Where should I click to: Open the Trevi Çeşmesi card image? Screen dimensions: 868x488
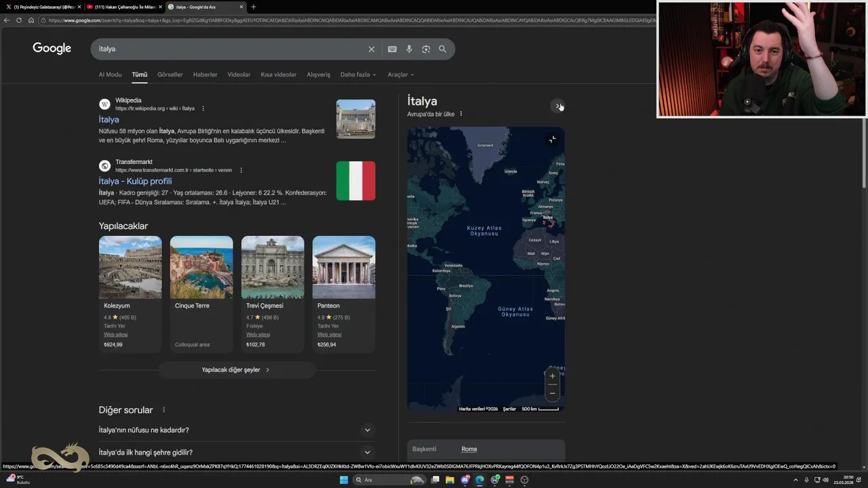[x=273, y=267]
